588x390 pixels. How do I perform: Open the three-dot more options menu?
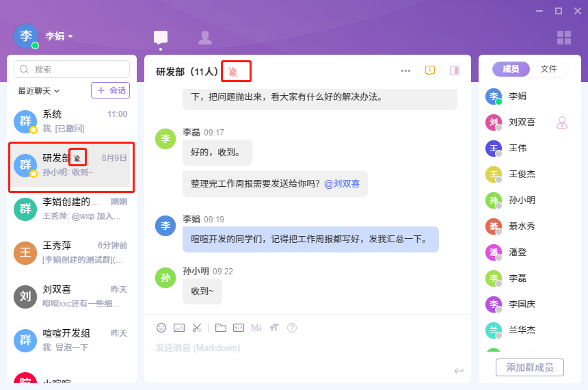[405, 70]
